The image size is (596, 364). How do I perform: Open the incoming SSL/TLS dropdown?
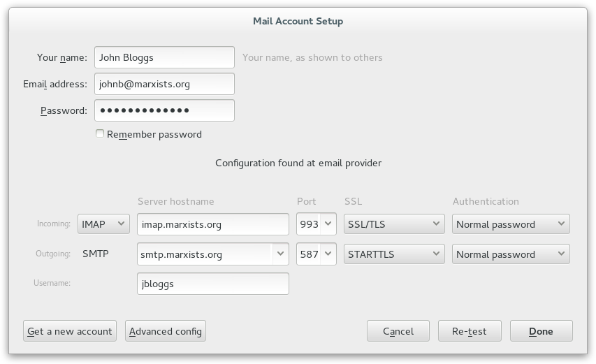[394, 224]
